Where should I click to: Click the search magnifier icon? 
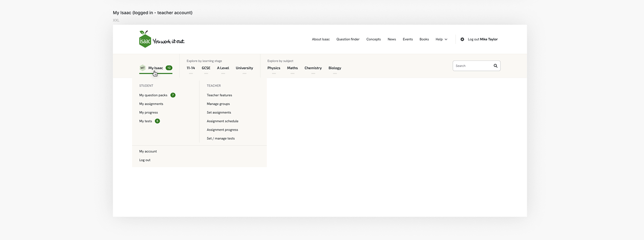coord(495,66)
